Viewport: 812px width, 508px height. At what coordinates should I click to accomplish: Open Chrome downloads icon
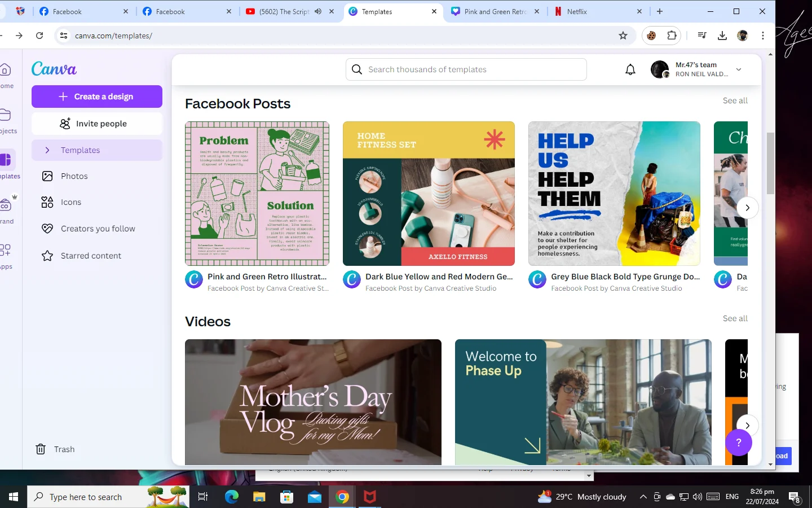tap(722, 36)
